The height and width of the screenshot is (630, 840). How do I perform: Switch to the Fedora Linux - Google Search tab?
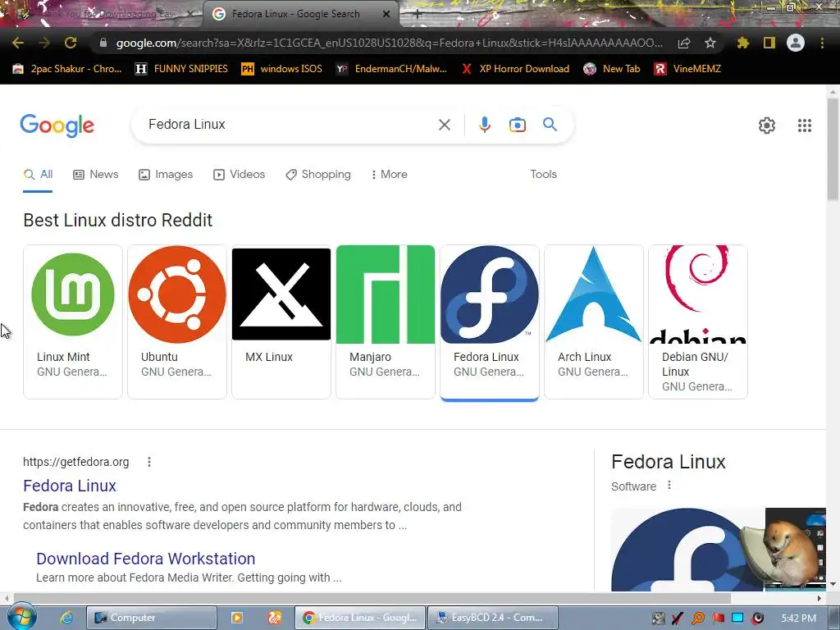[295, 14]
